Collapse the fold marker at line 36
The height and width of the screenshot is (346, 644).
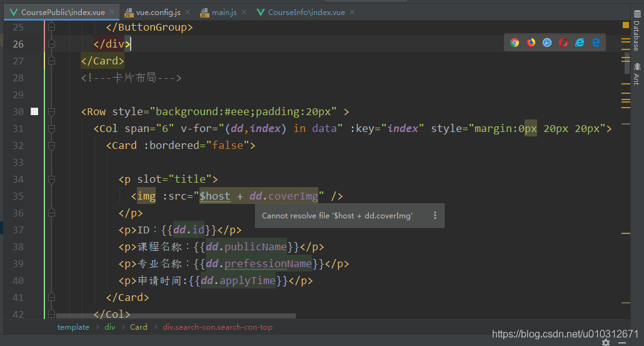pyautogui.click(x=51, y=213)
